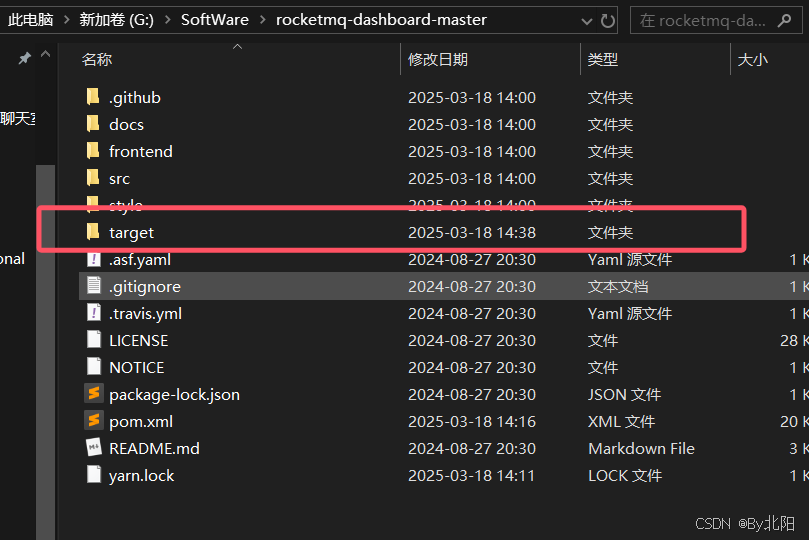This screenshot has height=540, width=809.
Task: Select the pom.xml Sublime icon
Action: coord(94,421)
